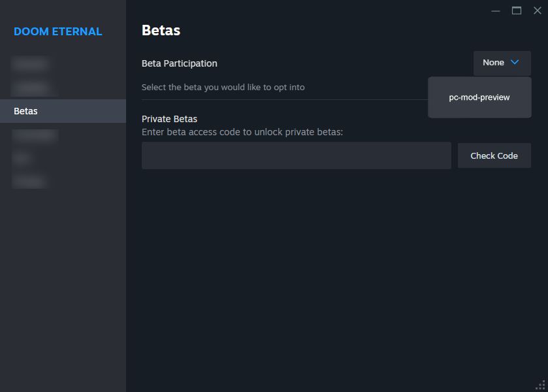548x392 pixels.
Task: Click the Beta Participation label
Action: pyautogui.click(x=179, y=63)
